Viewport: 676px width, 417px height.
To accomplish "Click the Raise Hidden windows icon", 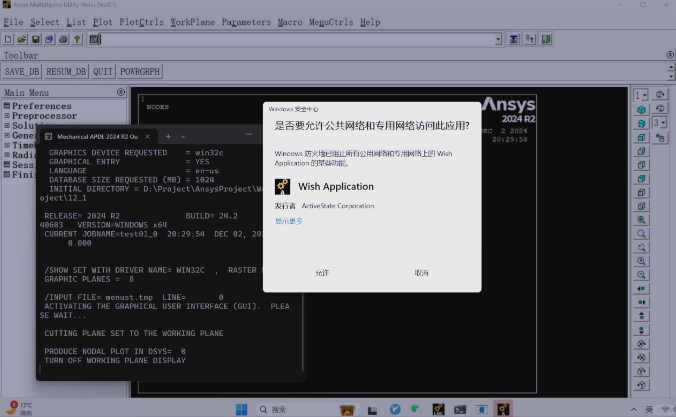I will click(x=513, y=39).
